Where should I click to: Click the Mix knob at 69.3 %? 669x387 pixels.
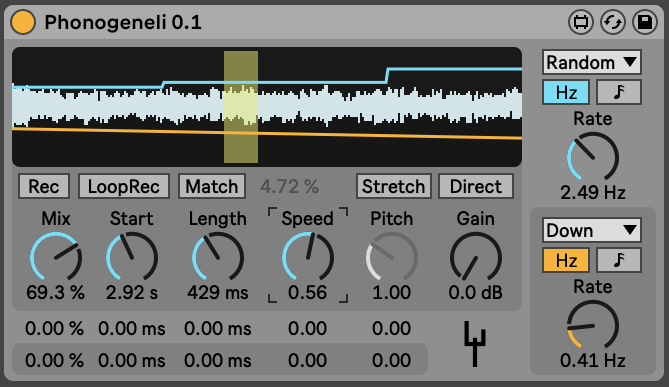(55, 257)
